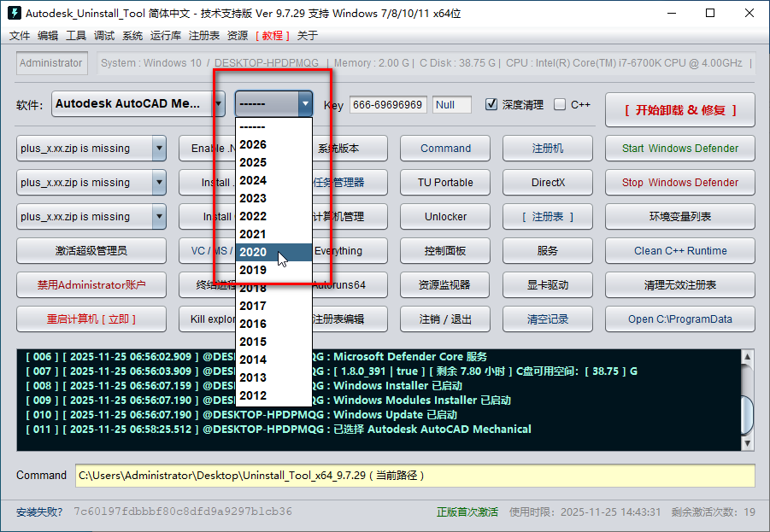Open 控制面板
Image resolution: width=770 pixels, height=532 pixels.
(x=445, y=251)
